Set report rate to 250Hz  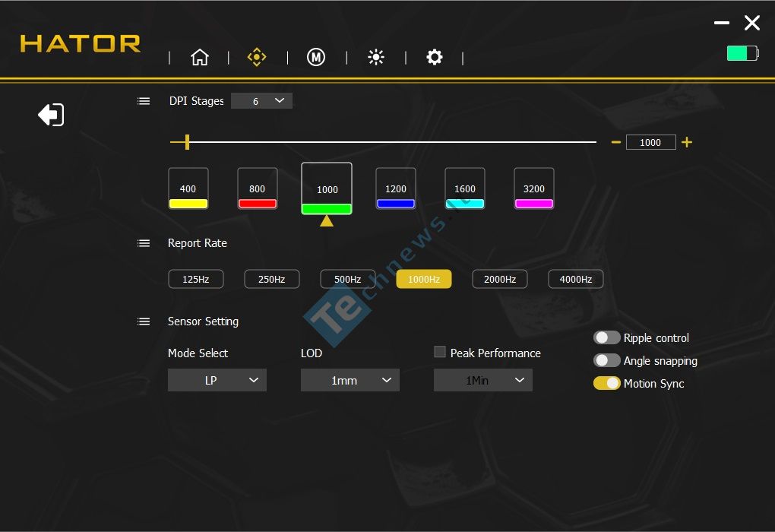pos(272,279)
